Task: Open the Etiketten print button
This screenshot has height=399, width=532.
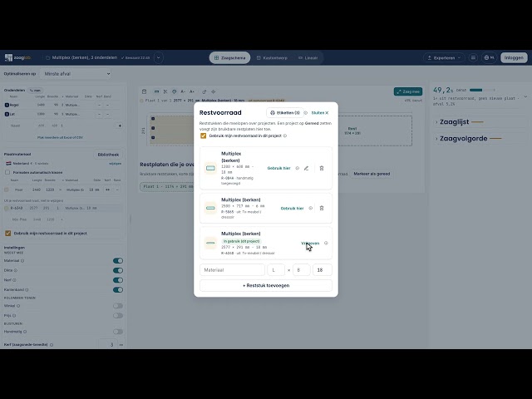Action: point(285,113)
